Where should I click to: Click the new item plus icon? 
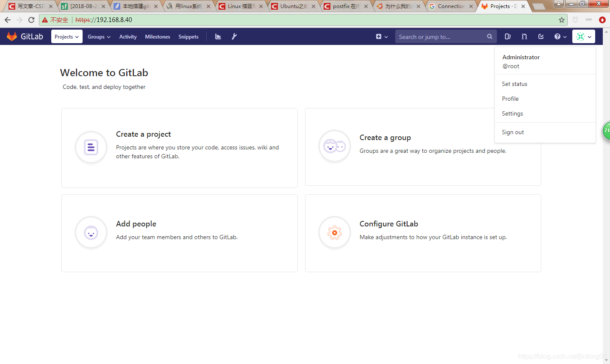click(379, 37)
